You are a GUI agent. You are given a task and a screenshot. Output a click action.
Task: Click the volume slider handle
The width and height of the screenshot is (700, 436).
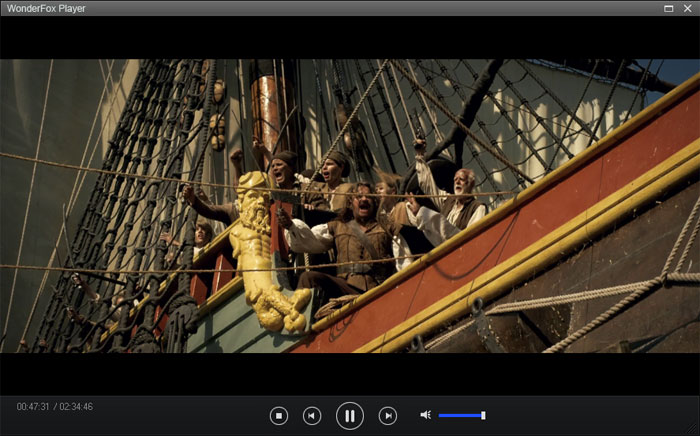coord(483,415)
